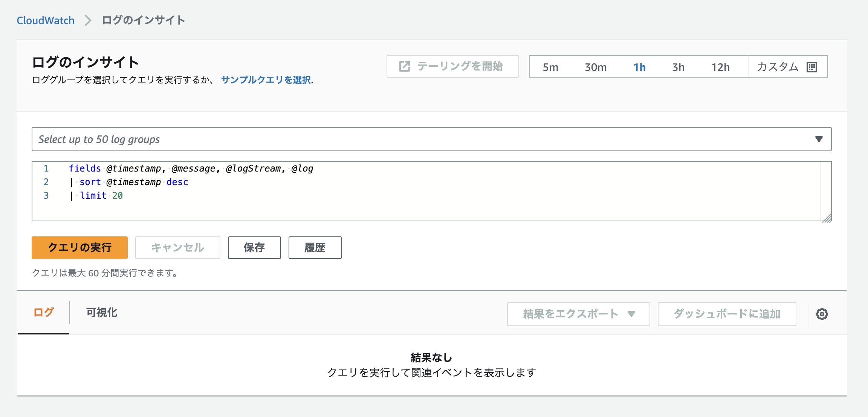Select the 5m time range
The image size is (868, 417).
pos(550,67)
